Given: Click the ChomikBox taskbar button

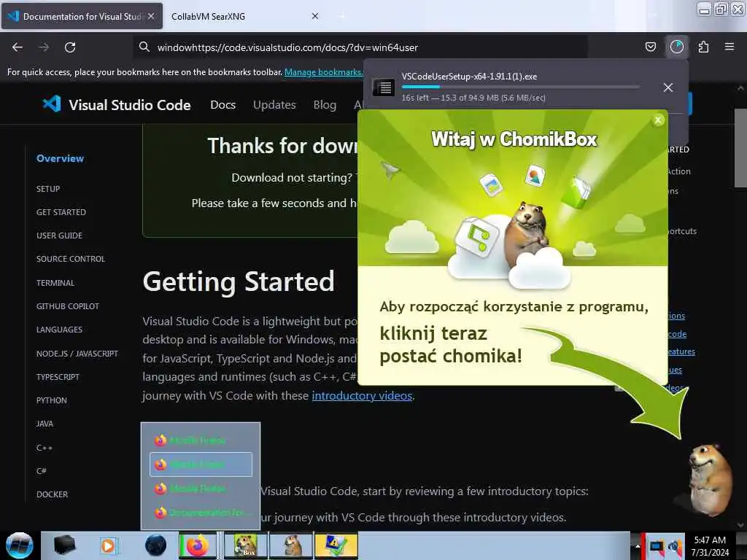Looking at the screenshot, I should pyautogui.click(x=245, y=545).
